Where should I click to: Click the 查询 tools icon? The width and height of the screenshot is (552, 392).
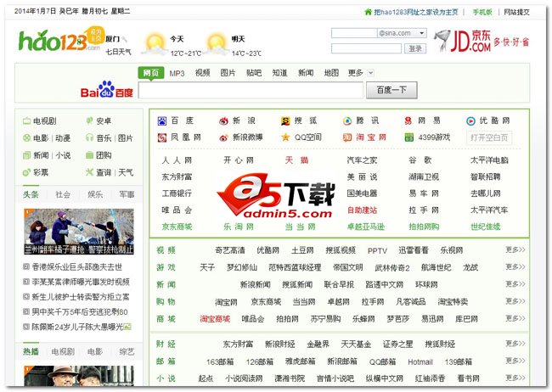[90, 172]
